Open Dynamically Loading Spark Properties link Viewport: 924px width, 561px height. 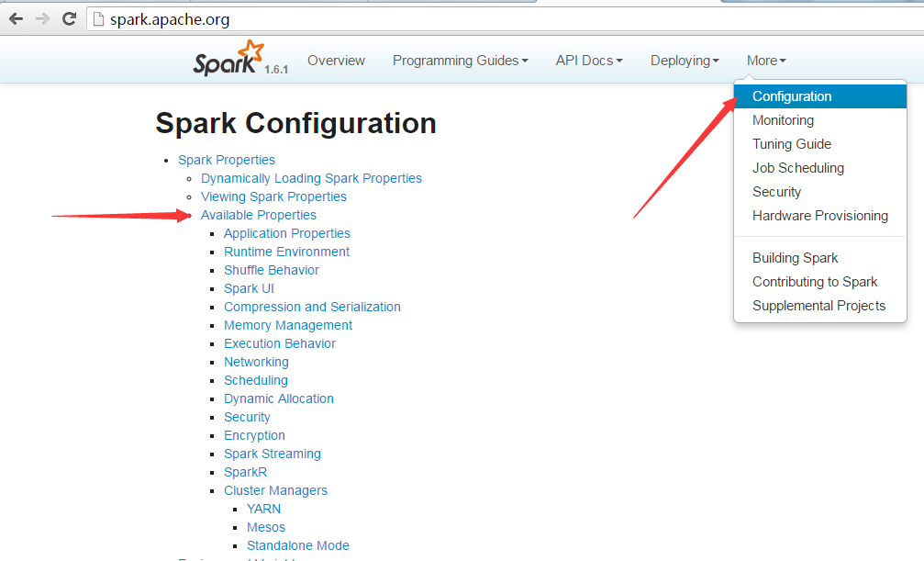[x=311, y=178]
